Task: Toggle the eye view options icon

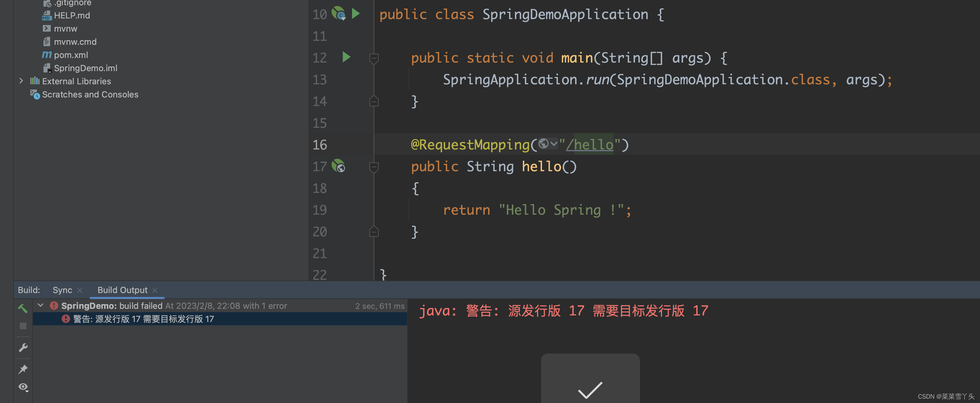Action: tap(23, 387)
